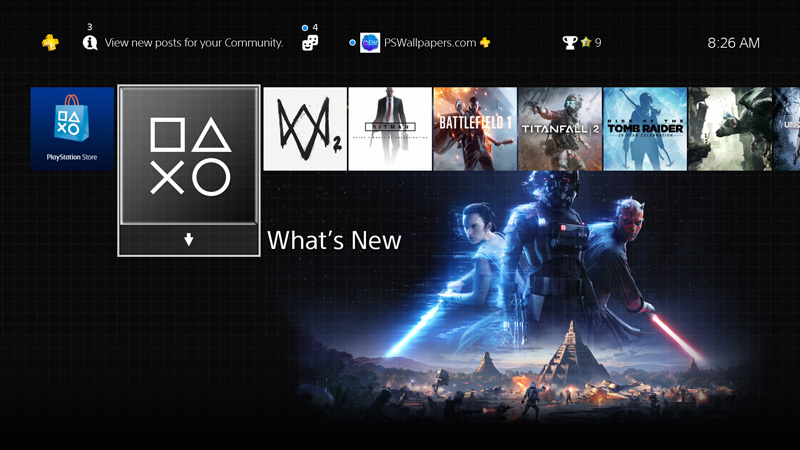The image size is (800, 450).
Task: Open the PSWallpapers.com profile avatar
Action: tap(370, 43)
